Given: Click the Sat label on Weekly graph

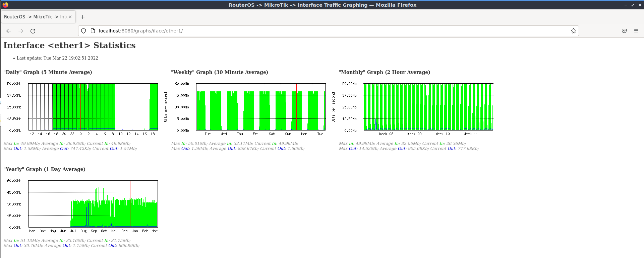Looking at the screenshot, I should (272, 134).
